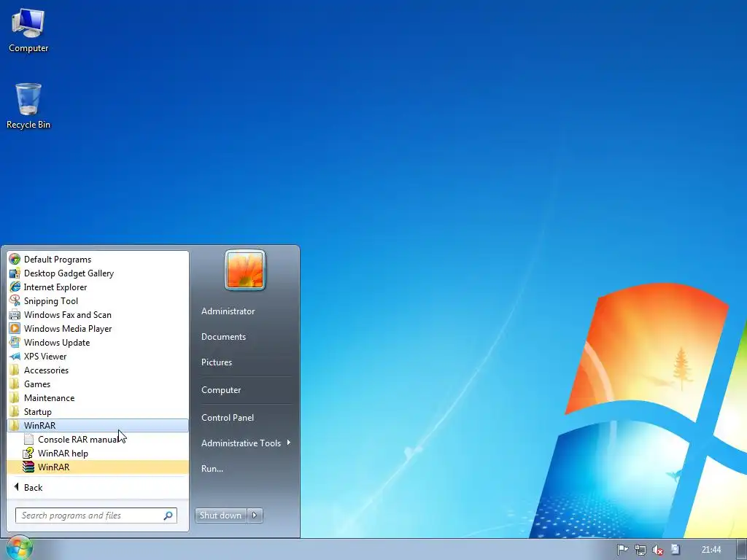Click the Snipping Tool scissors icon
The image size is (747, 560).
pos(15,300)
